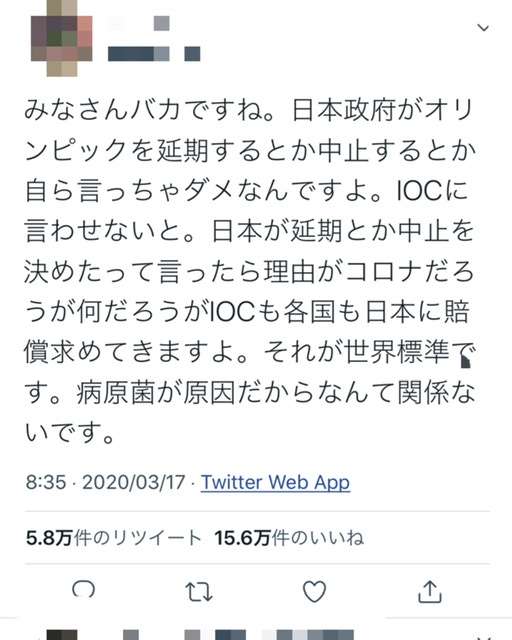Click the author's blurred display name

[139, 23]
